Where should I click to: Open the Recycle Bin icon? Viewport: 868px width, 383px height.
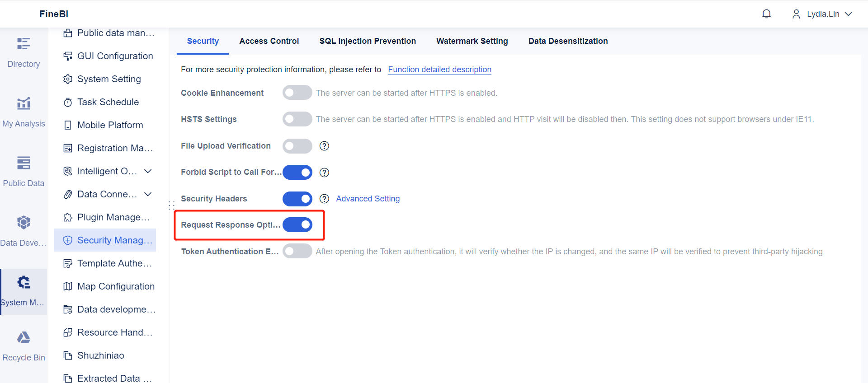click(24, 338)
